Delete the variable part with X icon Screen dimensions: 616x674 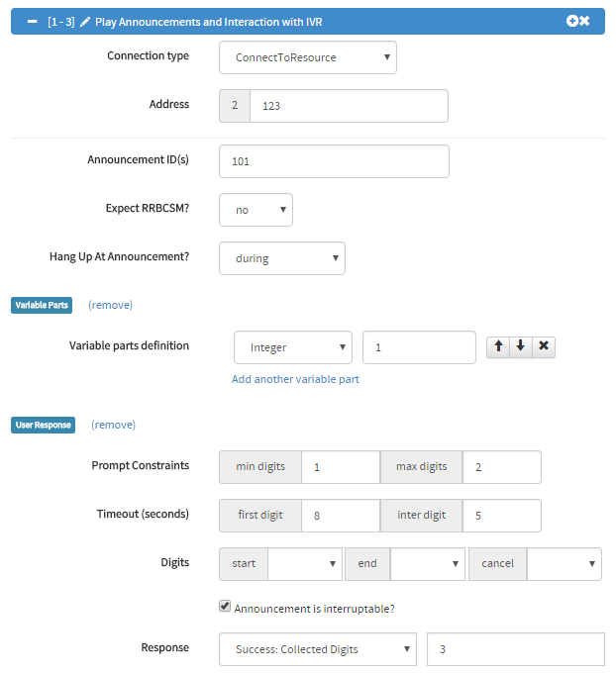[x=544, y=346]
